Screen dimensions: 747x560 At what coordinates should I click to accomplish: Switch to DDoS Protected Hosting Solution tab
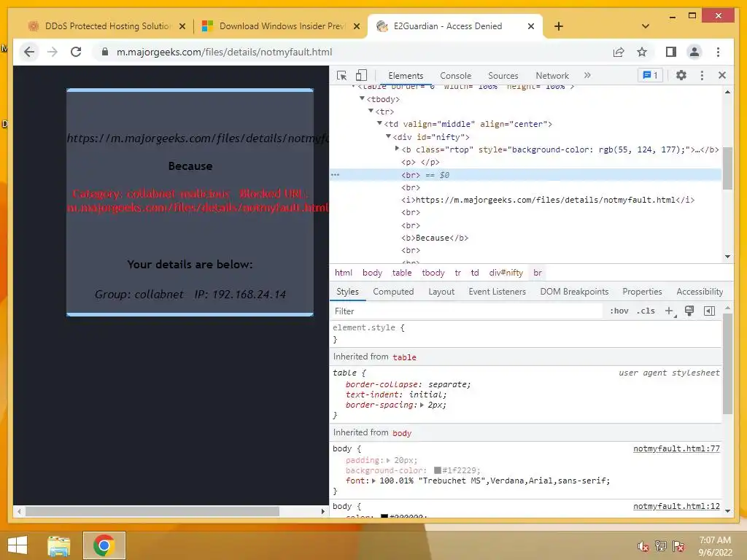(107, 26)
